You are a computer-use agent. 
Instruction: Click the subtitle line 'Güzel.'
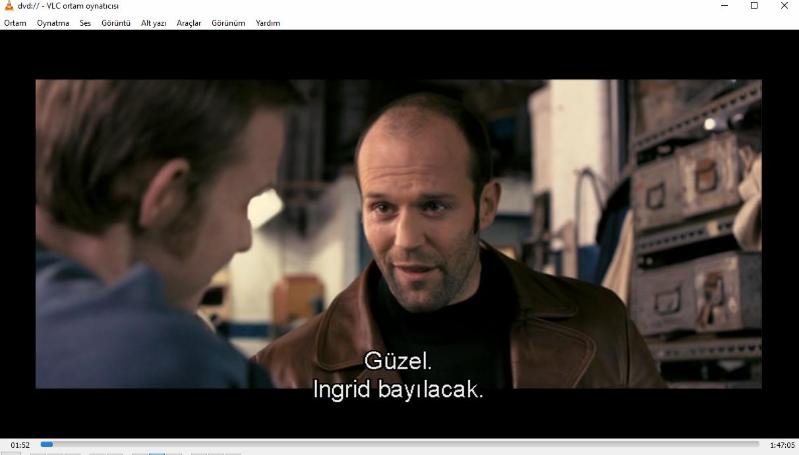[x=398, y=360]
